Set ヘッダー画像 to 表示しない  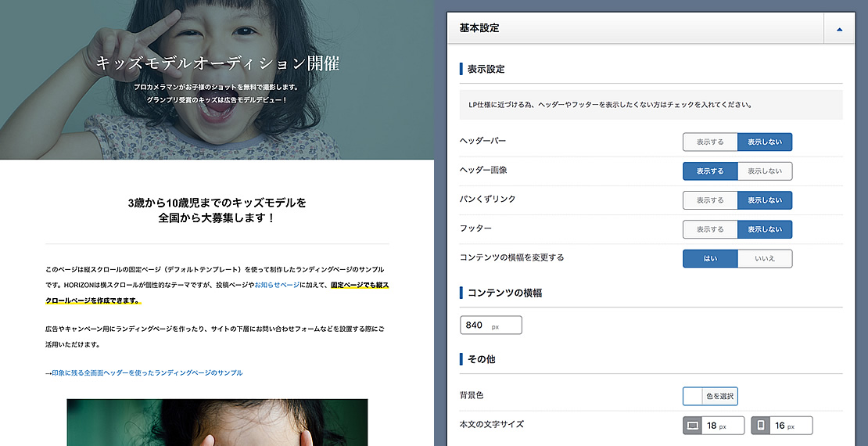765,171
